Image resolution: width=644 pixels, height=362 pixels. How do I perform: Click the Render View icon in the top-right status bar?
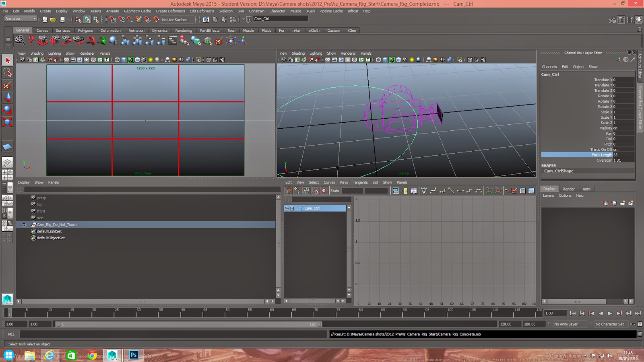click(x=613, y=19)
